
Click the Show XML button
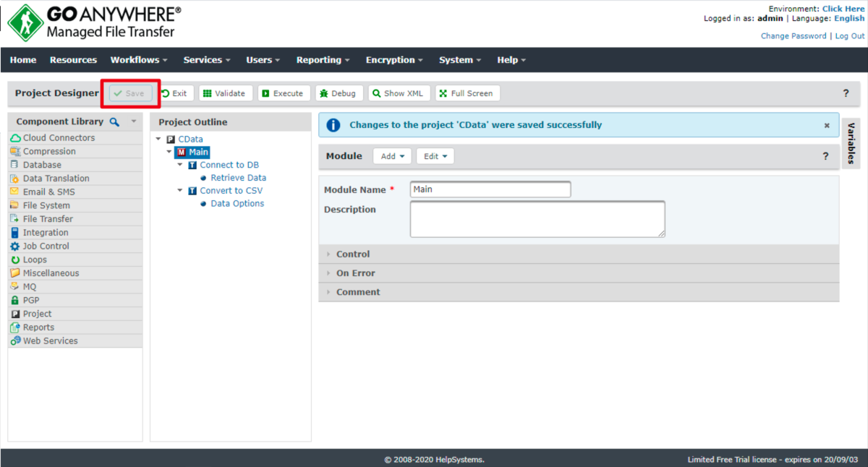click(399, 93)
